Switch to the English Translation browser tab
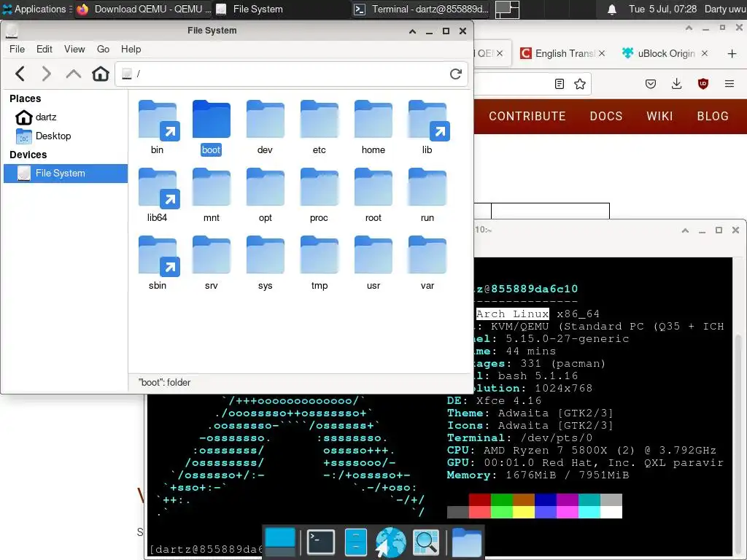 coord(562,53)
